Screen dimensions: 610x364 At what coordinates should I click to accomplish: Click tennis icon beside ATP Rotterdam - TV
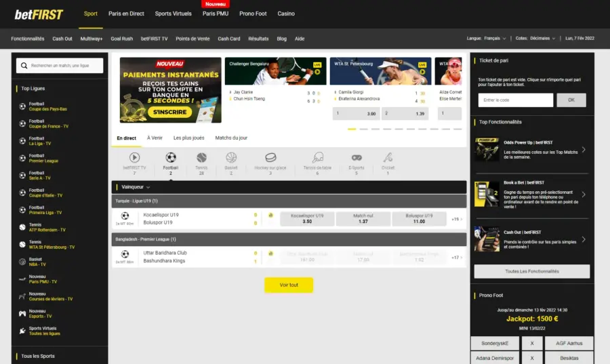point(22,227)
